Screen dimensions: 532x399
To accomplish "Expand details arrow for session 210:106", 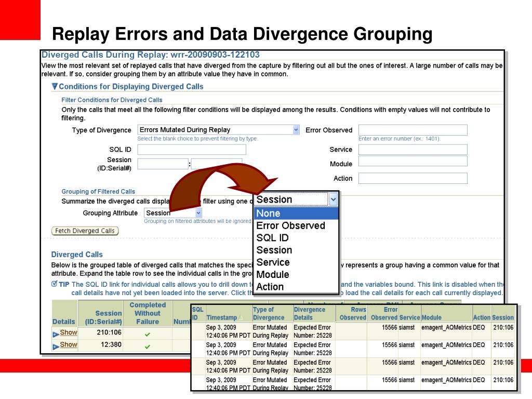I will [x=56, y=334].
